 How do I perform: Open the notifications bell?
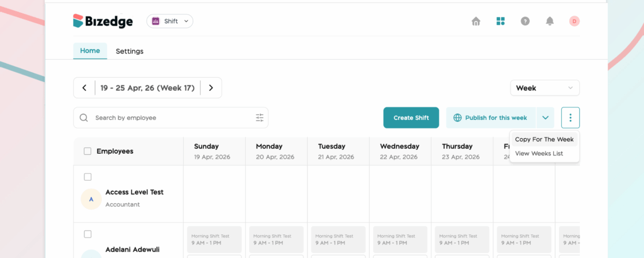click(x=550, y=21)
